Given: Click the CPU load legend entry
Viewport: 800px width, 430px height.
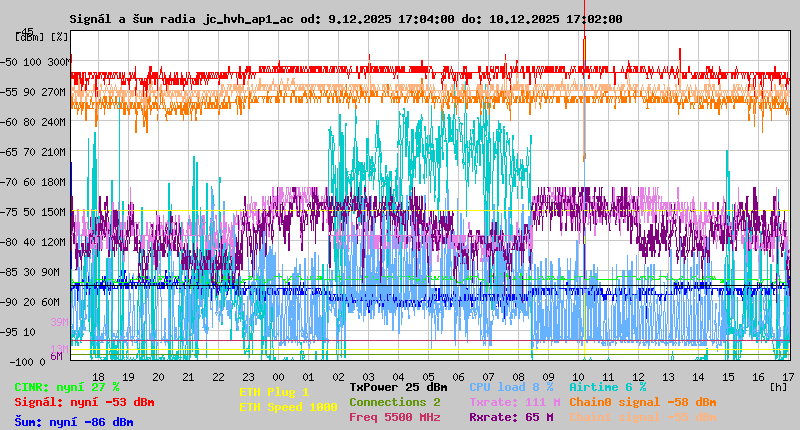Looking at the screenshot, I should click(510, 386).
